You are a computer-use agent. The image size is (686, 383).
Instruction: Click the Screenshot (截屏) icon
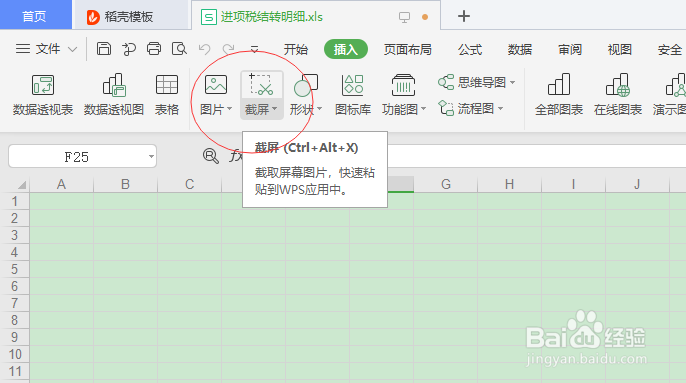pyautogui.click(x=262, y=85)
